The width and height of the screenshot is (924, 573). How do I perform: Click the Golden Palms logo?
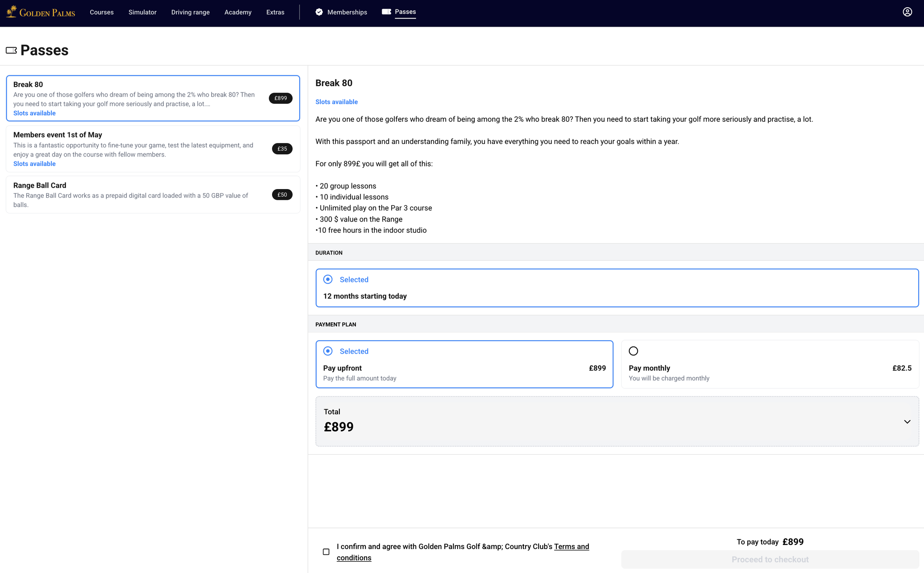(x=41, y=12)
